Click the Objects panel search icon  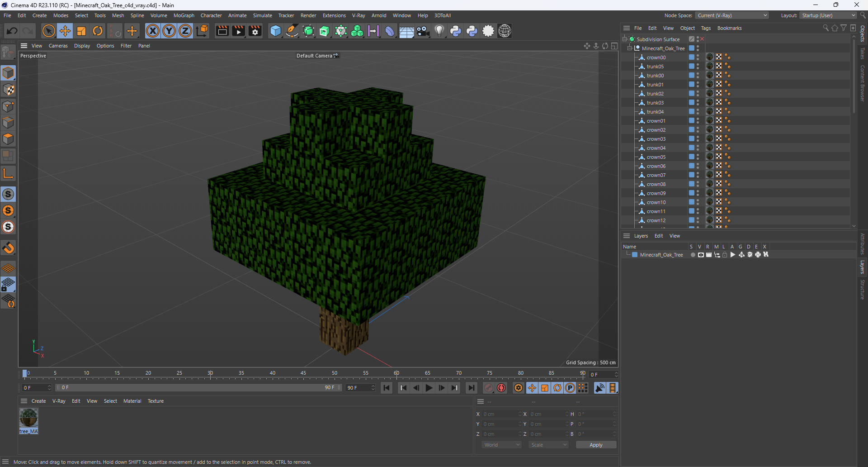(826, 28)
